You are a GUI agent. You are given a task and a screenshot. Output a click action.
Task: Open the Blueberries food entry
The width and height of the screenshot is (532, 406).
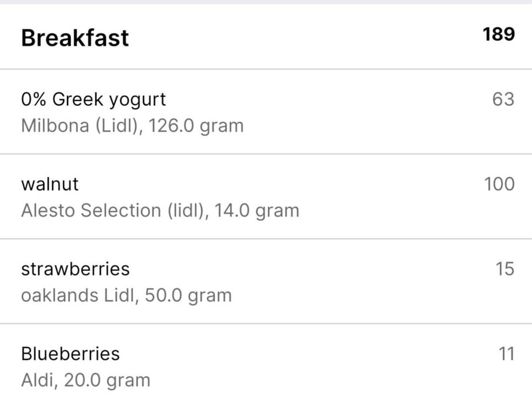point(70,353)
